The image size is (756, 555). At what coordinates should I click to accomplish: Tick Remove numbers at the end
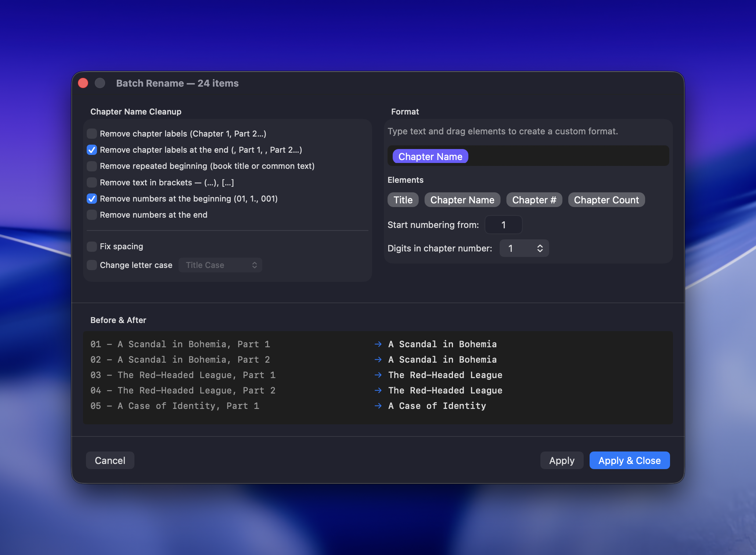coord(92,215)
